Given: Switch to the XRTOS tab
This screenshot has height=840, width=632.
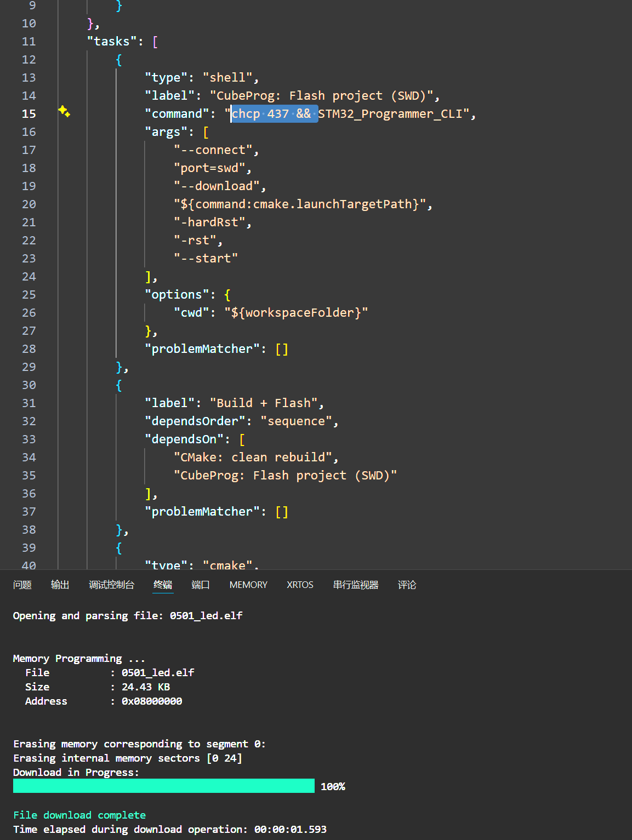Looking at the screenshot, I should (x=300, y=585).
